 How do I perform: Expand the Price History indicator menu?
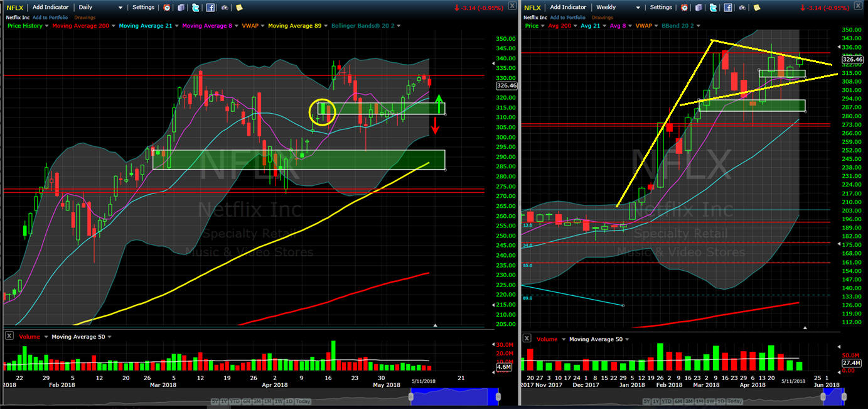click(47, 26)
